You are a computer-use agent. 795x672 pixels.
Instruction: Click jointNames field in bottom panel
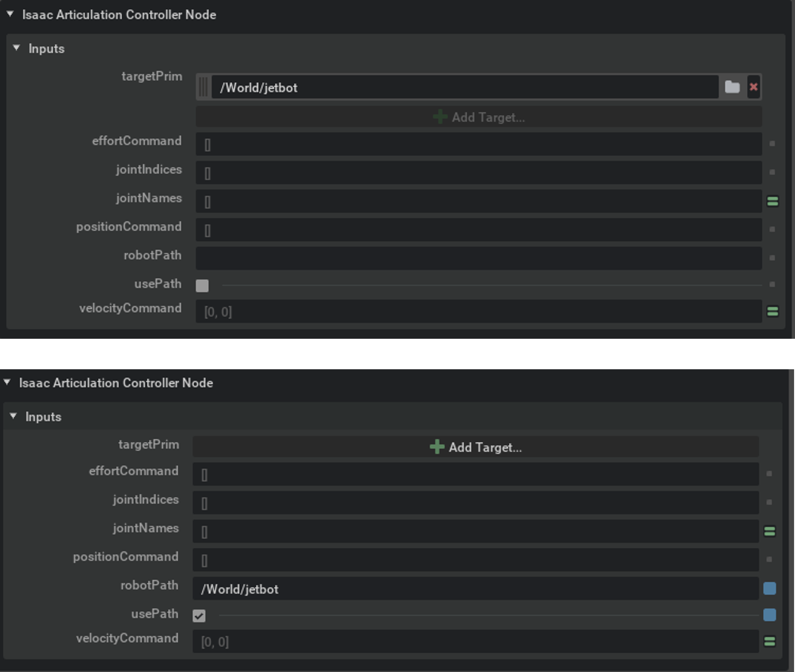(475, 531)
